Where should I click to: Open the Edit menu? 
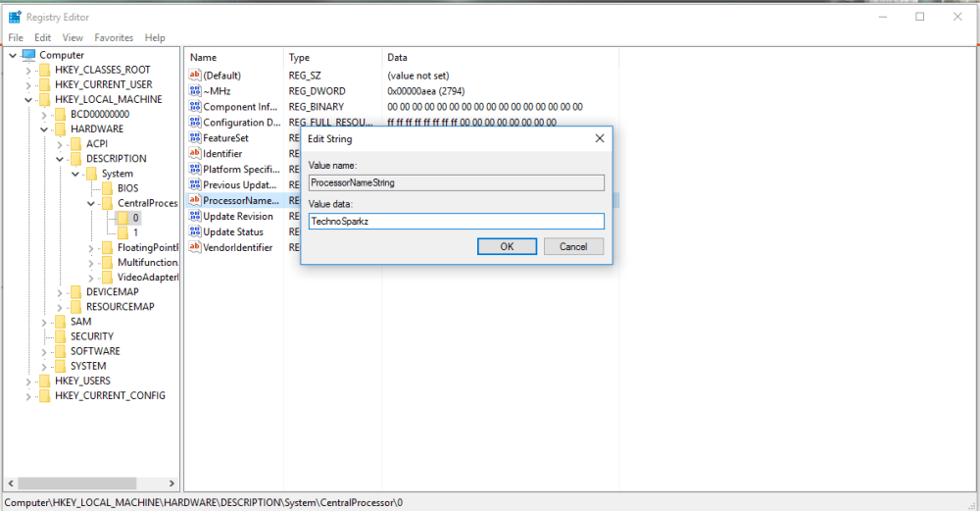point(42,37)
